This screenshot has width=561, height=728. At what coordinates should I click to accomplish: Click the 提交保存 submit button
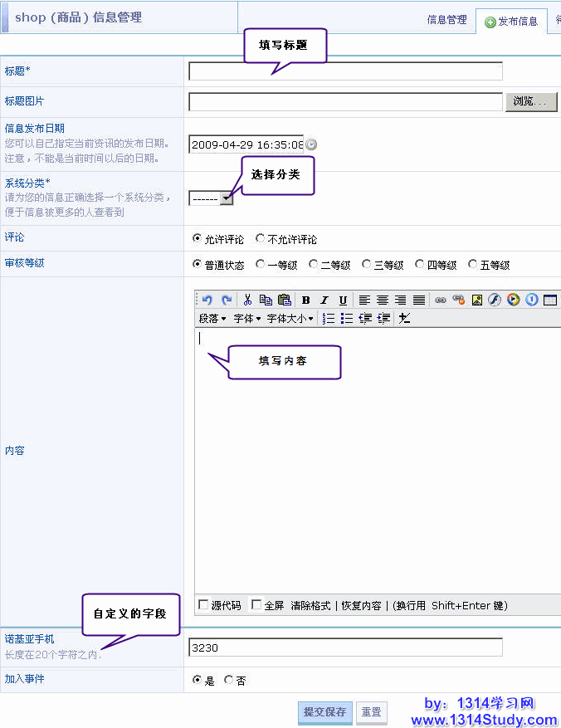coord(324,712)
